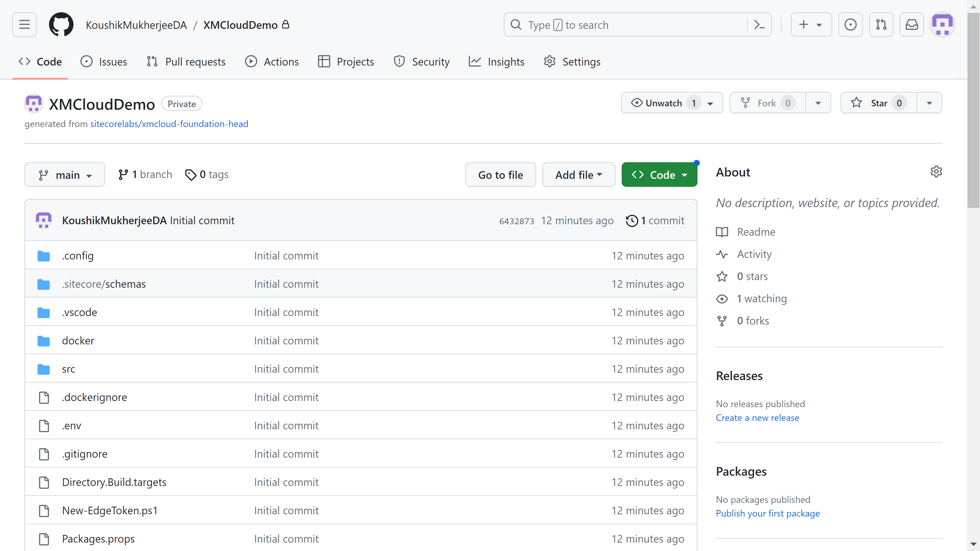Switch to the Pull requests tab

tap(186, 61)
